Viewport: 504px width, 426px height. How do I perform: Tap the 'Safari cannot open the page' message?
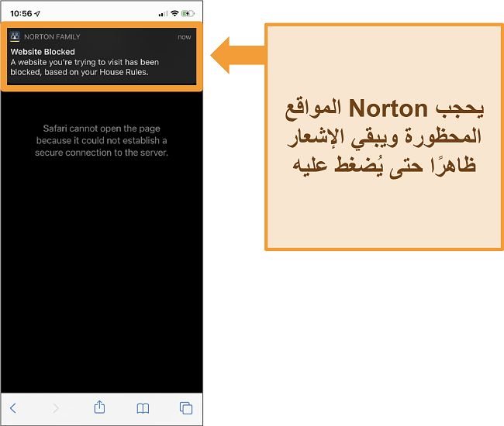pyautogui.click(x=102, y=140)
